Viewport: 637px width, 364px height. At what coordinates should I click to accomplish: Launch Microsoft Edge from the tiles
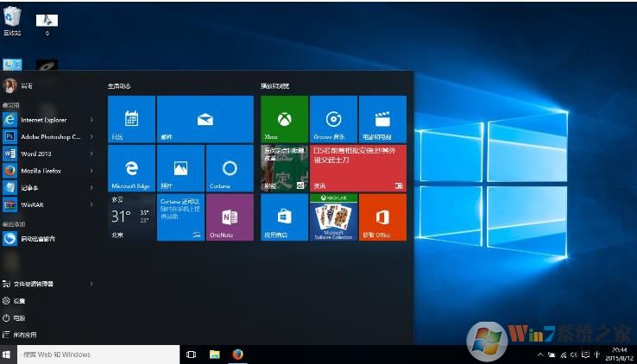[x=131, y=168]
